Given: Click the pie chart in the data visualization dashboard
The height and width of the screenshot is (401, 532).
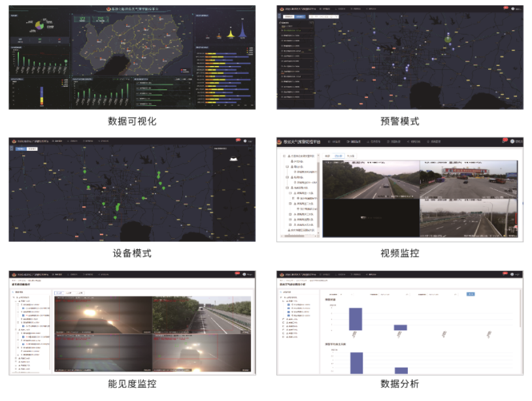Looking at the screenshot, I should click(39, 25).
